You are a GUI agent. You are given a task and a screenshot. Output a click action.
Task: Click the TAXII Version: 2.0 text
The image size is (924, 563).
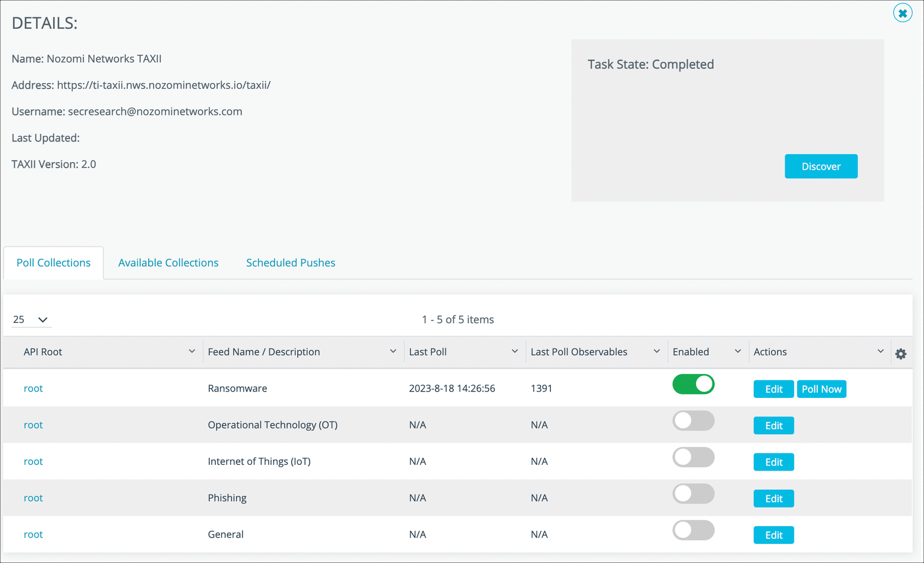[54, 165]
